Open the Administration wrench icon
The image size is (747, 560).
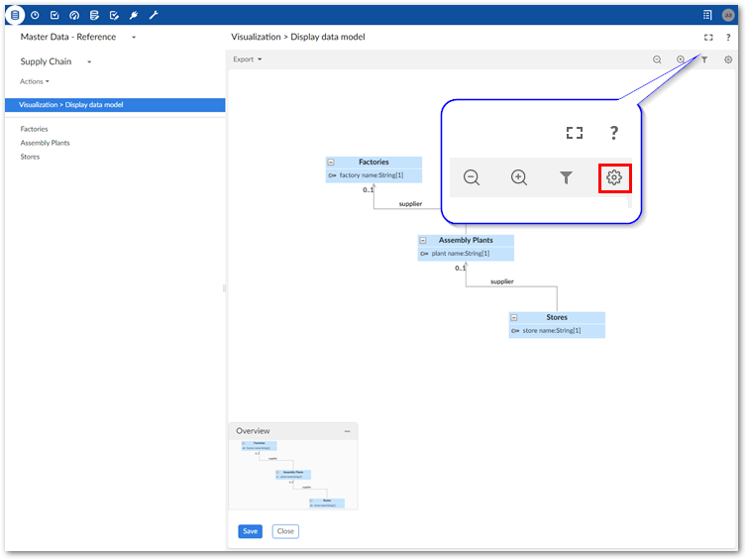click(x=154, y=15)
